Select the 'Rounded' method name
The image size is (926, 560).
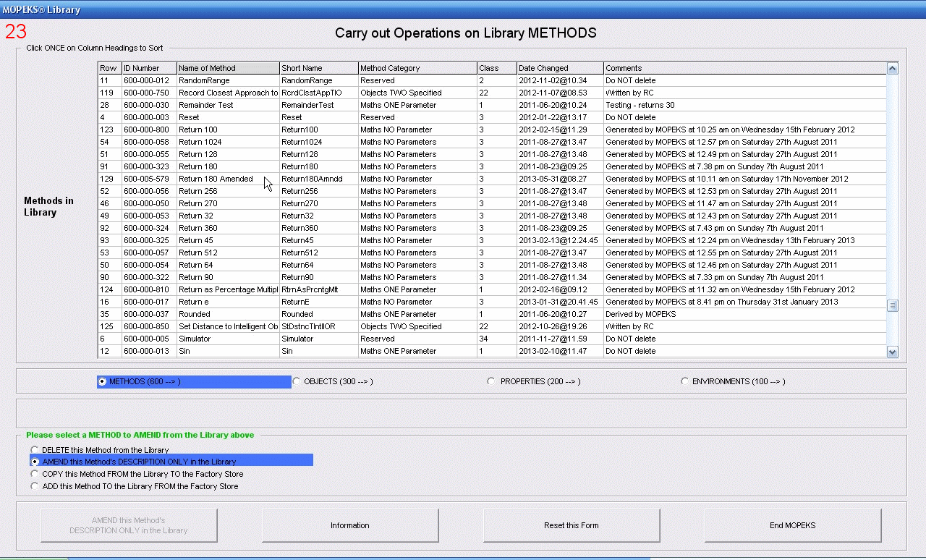195,314
